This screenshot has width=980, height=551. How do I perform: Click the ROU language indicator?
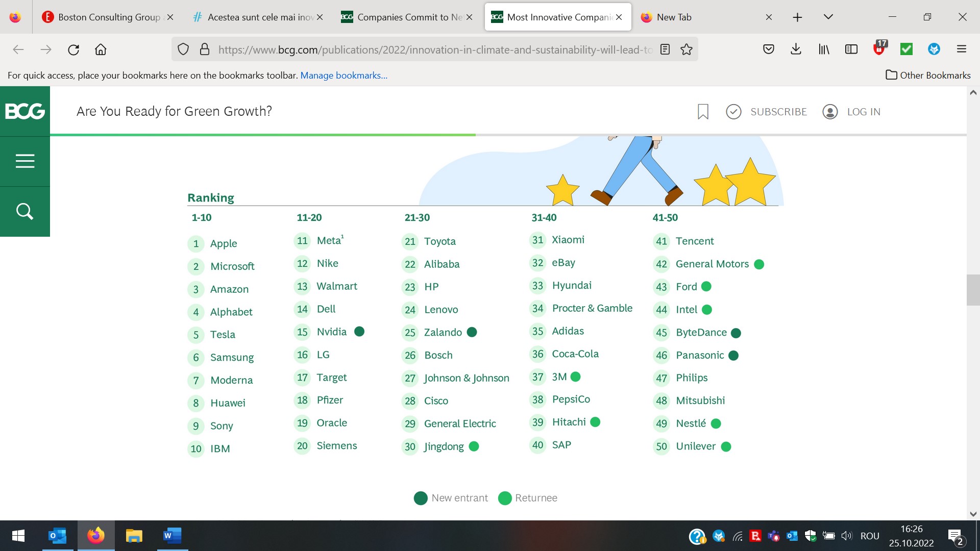pos(870,536)
